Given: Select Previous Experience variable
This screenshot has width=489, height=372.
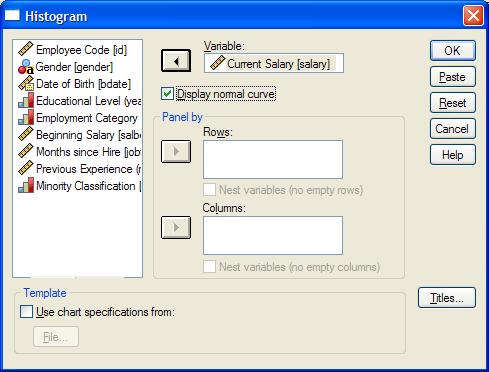Looking at the screenshot, I should [x=89, y=169].
